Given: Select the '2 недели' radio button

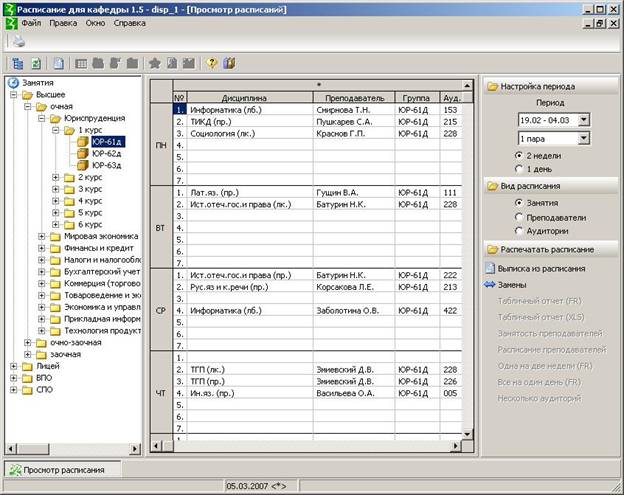Looking at the screenshot, I should [x=520, y=156].
